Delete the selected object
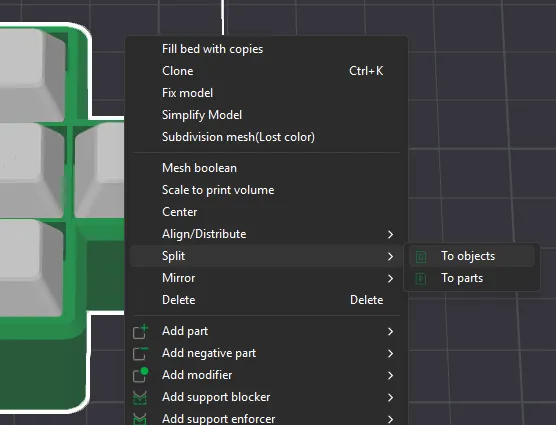 point(266,300)
